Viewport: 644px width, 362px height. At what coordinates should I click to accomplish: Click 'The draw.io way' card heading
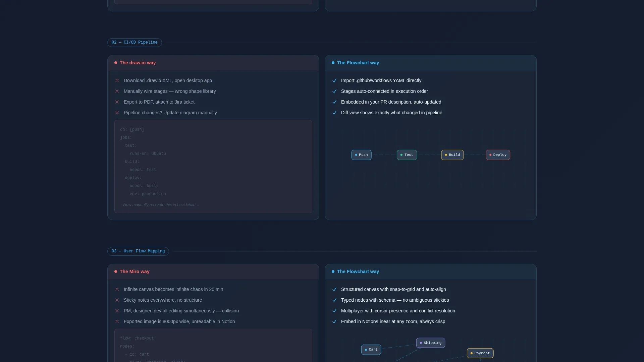[138, 63]
